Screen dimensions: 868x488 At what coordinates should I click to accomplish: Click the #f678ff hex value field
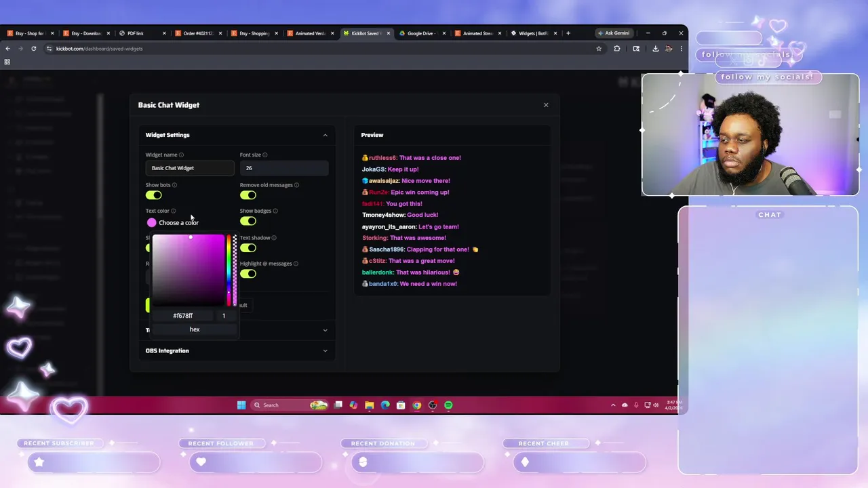(x=182, y=316)
